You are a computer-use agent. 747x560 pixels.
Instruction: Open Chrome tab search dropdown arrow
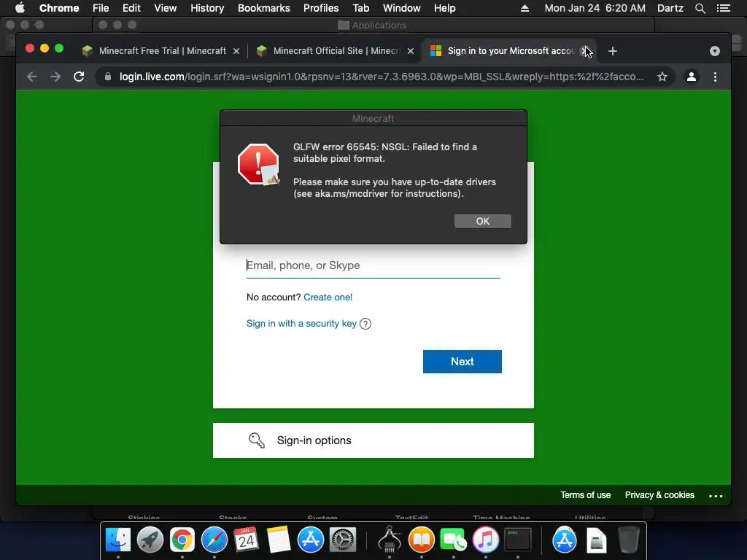pos(715,51)
